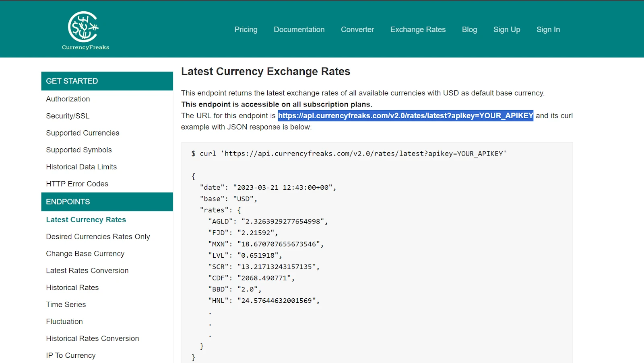Click Sign Up in the navigation bar
The height and width of the screenshot is (363, 644).
point(506,29)
